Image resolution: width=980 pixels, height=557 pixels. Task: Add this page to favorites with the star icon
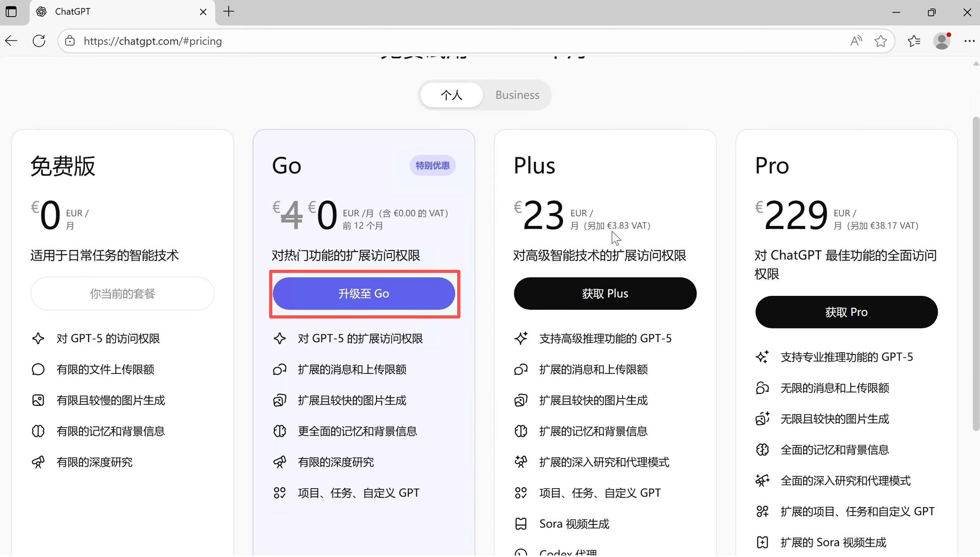(881, 41)
